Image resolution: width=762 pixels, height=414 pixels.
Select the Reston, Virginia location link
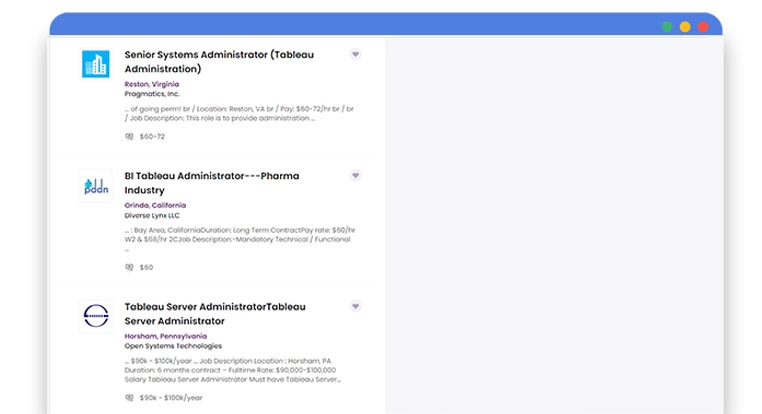152,84
